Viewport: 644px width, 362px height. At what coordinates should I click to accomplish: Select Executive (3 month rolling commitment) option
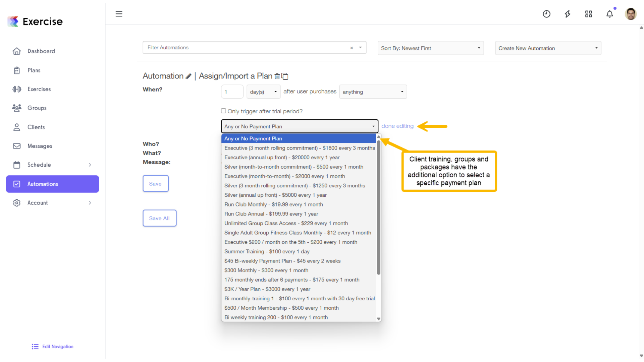[x=299, y=148]
